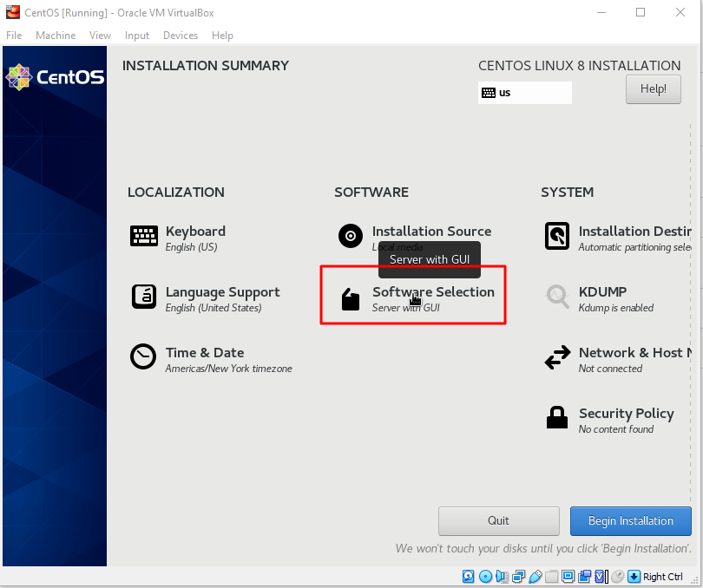Click 'Not connected' network status text
The image size is (703, 588).
(610, 369)
